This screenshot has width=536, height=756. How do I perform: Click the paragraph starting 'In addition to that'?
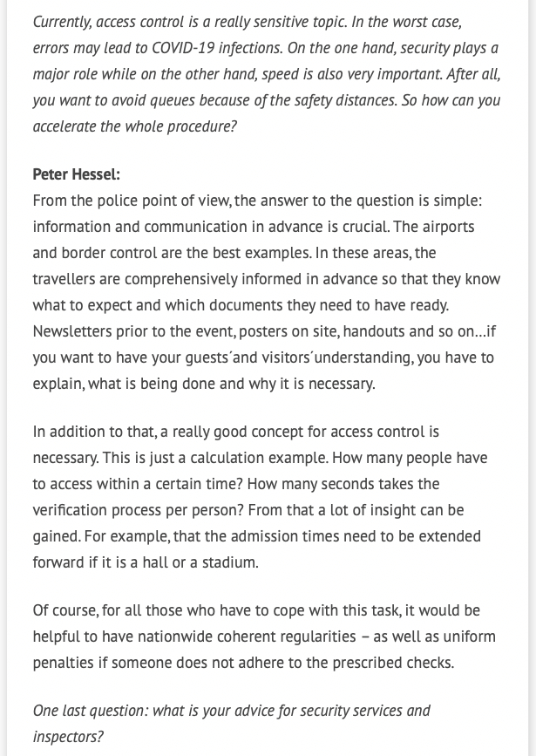click(x=256, y=497)
